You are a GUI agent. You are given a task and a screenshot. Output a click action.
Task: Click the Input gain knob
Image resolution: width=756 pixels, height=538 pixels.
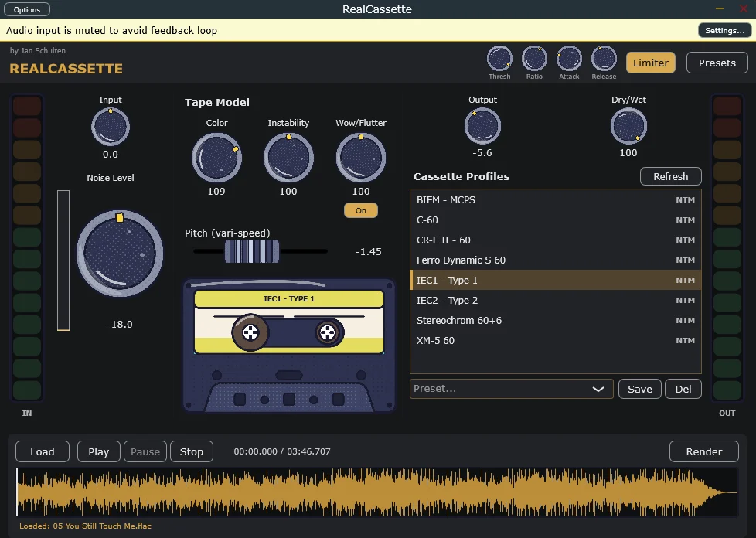111,127
